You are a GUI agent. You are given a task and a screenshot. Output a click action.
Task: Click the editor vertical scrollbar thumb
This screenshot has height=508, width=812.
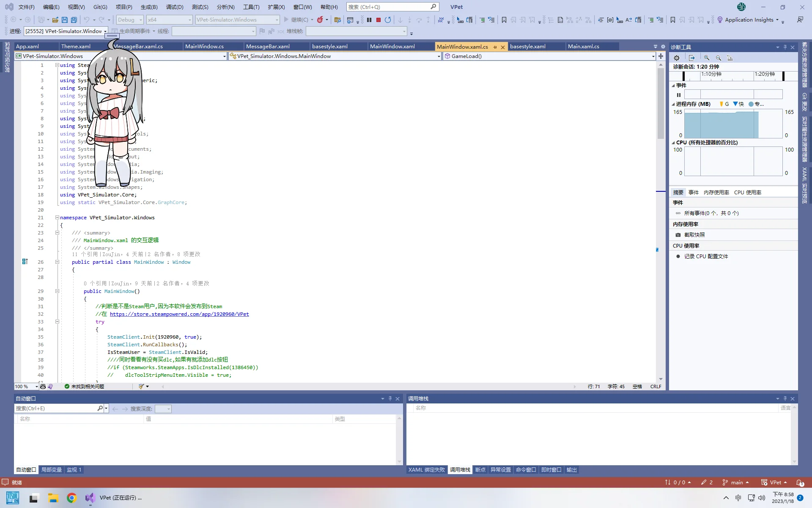661,104
